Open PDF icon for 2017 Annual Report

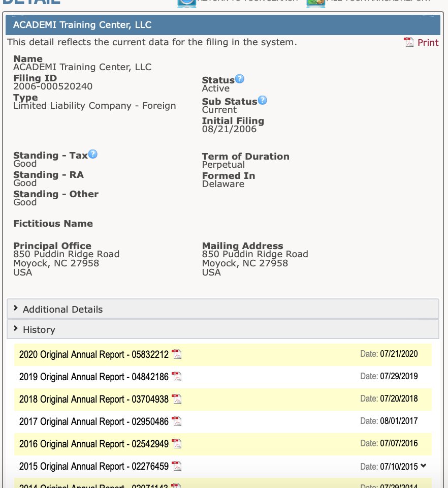[x=177, y=421]
